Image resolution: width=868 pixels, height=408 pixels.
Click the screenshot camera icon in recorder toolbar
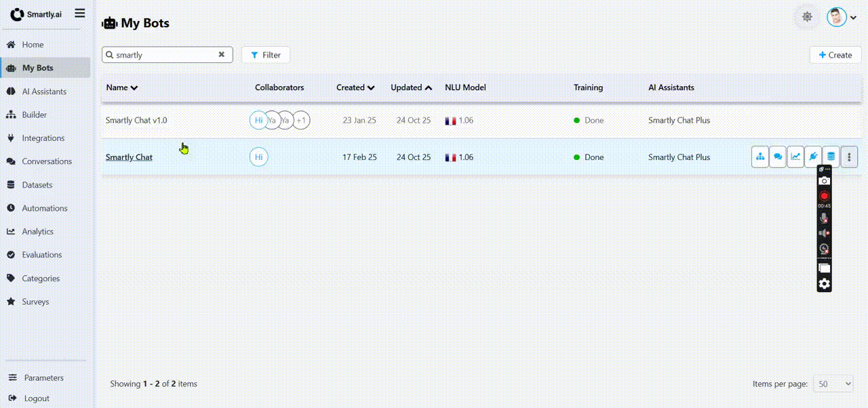(x=824, y=180)
